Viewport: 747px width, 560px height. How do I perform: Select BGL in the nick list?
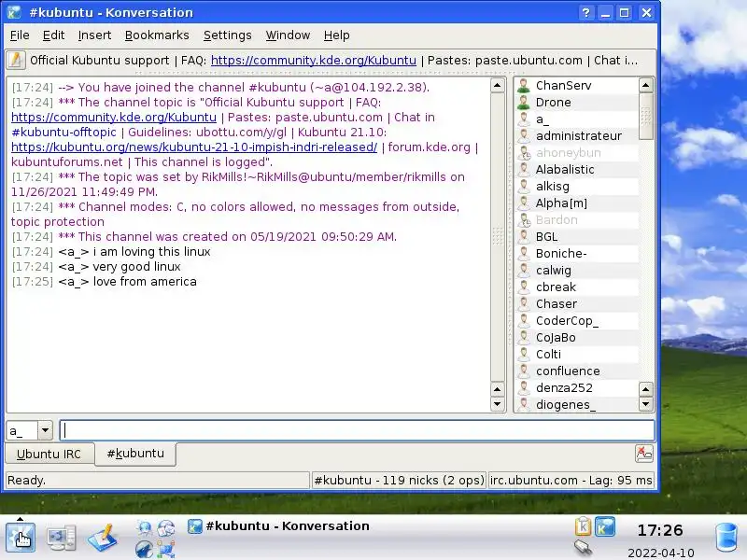point(577,237)
